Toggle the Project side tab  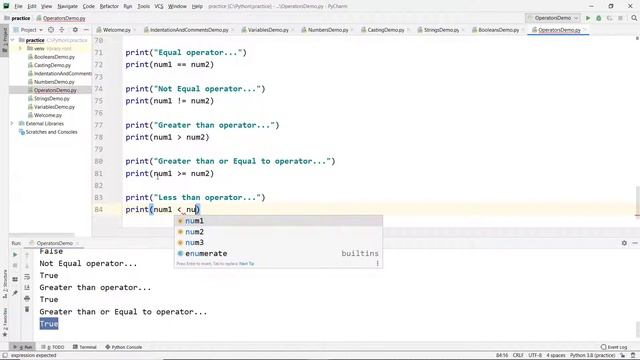tap(5, 40)
